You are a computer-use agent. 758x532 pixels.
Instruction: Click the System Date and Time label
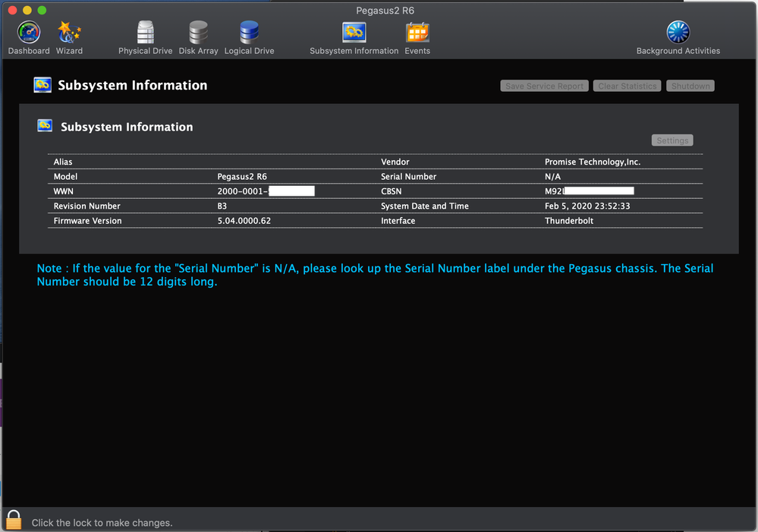[425, 206]
